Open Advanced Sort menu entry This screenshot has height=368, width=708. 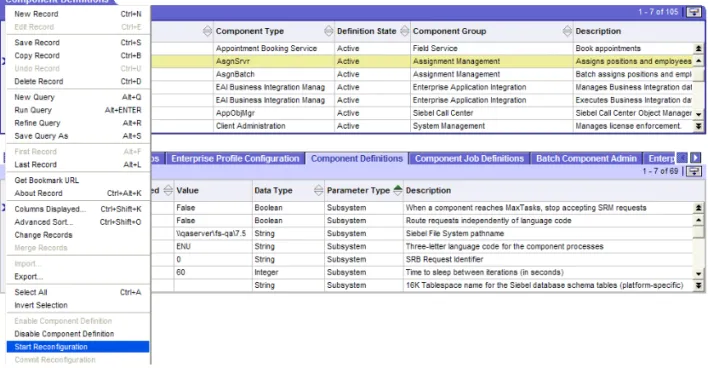click(x=78, y=222)
